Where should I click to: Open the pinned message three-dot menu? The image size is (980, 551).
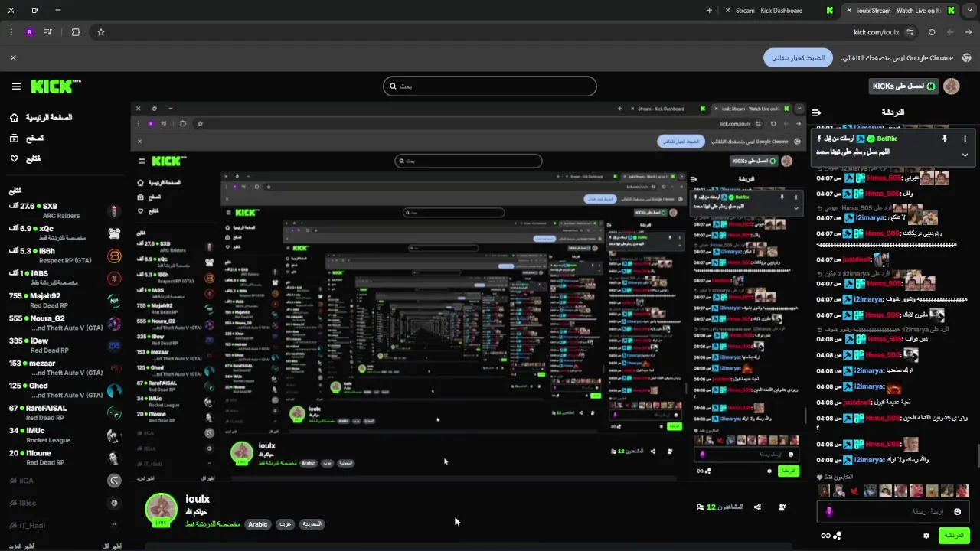[x=965, y=139]
